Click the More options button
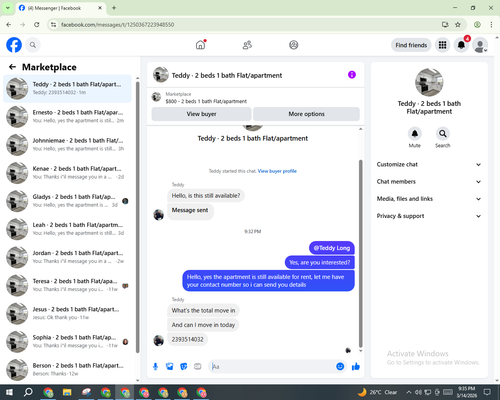This screenshot has width=500, height=400. [x=306, y=114]
